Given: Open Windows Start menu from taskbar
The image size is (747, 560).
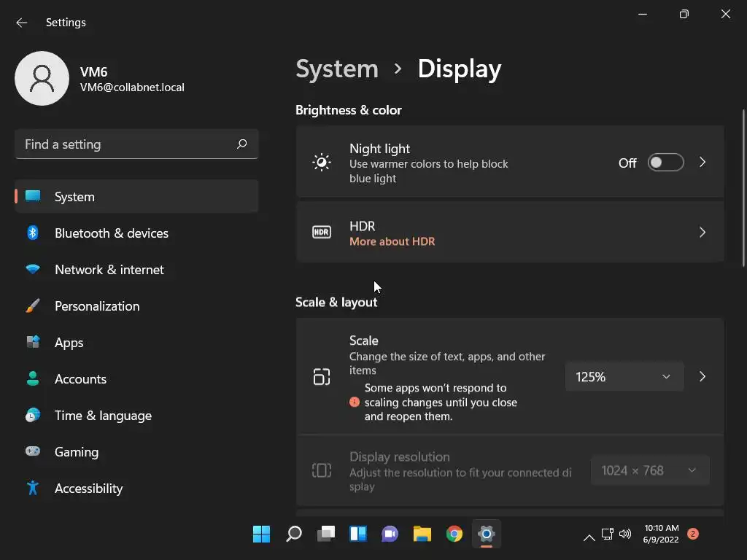Looking at the screenshot, I should 262,534.
